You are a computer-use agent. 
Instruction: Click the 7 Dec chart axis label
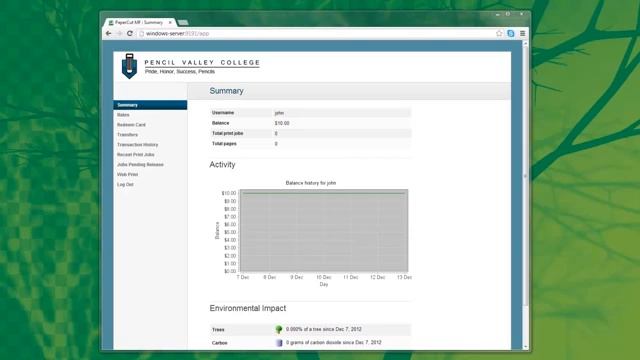tap(243, 277)
